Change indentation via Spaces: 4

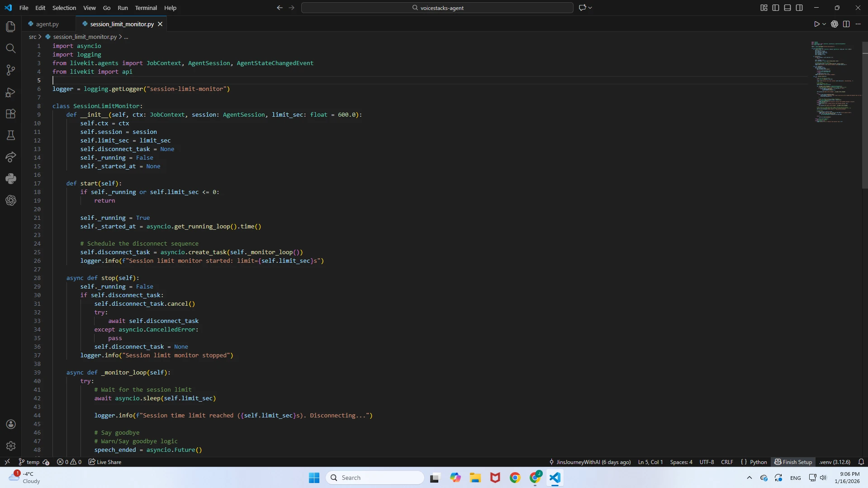coord(681,462)
